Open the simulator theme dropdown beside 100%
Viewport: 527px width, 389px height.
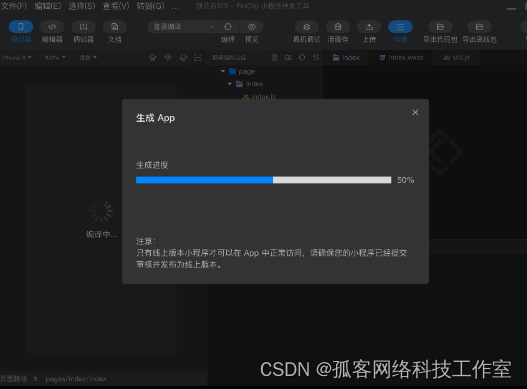click(88, 57)
